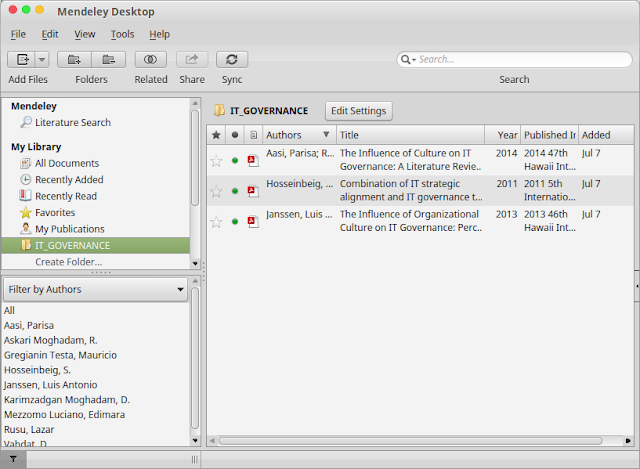Open the File menu
This screenshot has height=469, width=640.
coord(18,34)
